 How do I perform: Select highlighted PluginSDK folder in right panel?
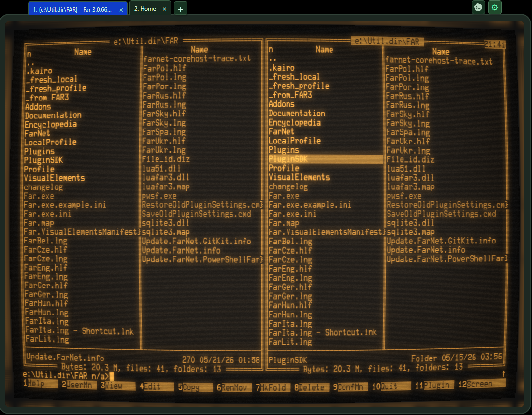[325, 159]
